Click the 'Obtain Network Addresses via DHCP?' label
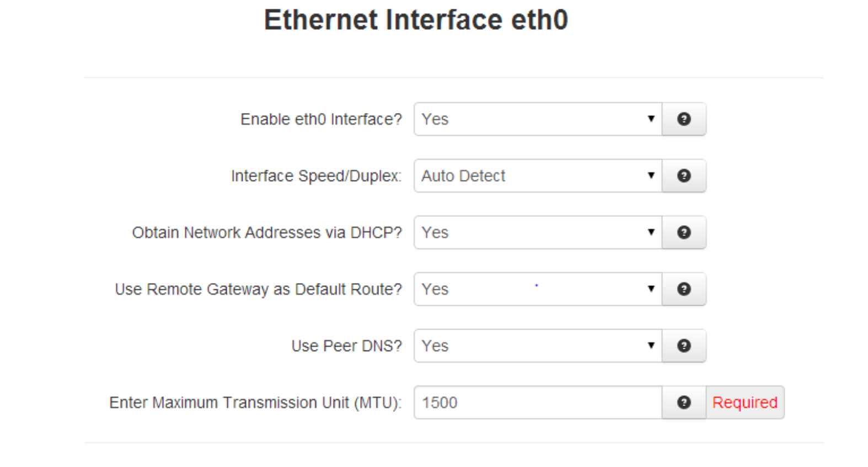Image resolution: width=868 pixels, height=467 pixels. 267,232
